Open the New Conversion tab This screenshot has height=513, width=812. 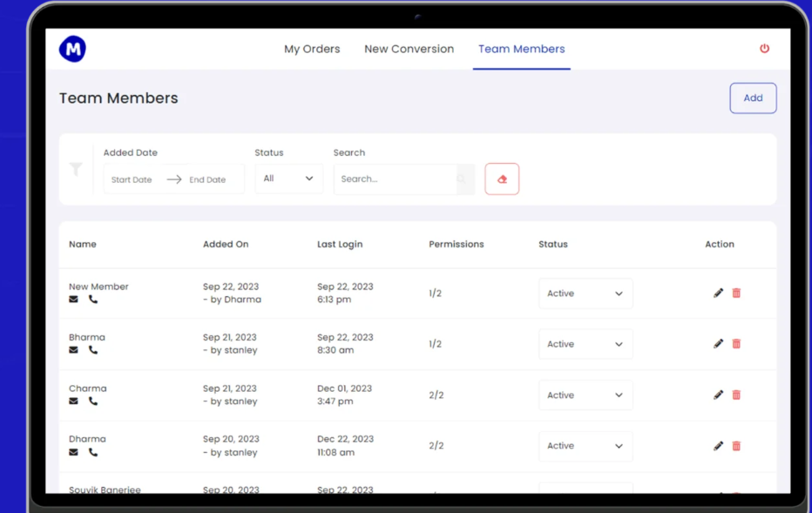click(409, 49)
